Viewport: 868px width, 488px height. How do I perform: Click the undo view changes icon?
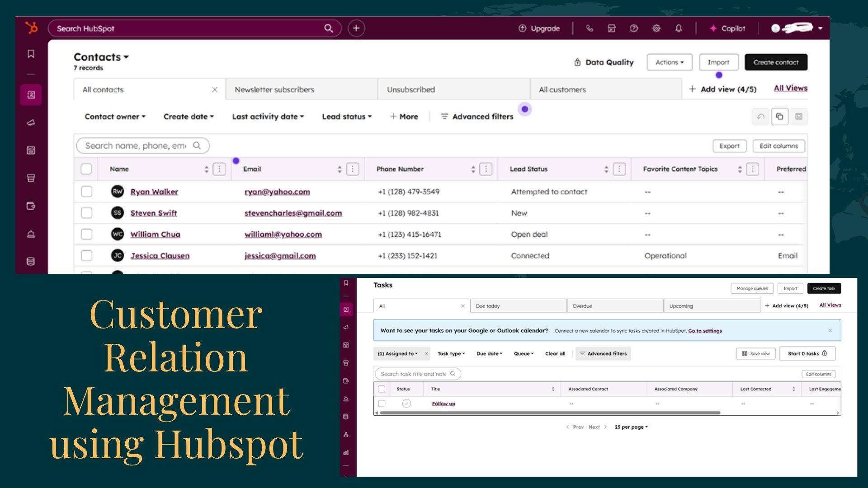coord(761,117)
